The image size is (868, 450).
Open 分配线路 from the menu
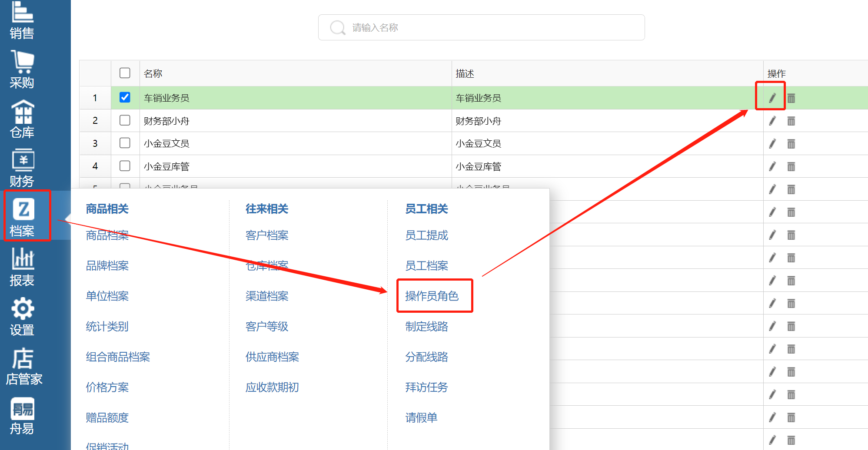427,357
